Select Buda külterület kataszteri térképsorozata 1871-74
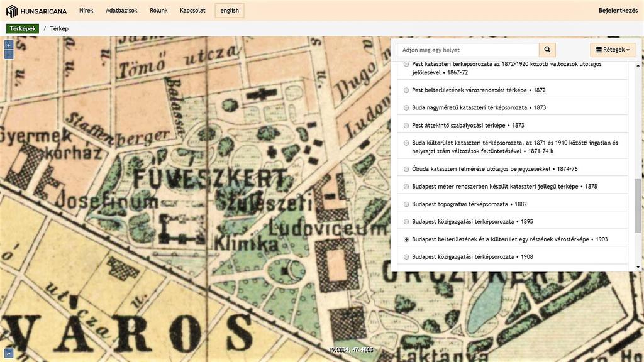 pyautogui.click(x=406, y=143)
